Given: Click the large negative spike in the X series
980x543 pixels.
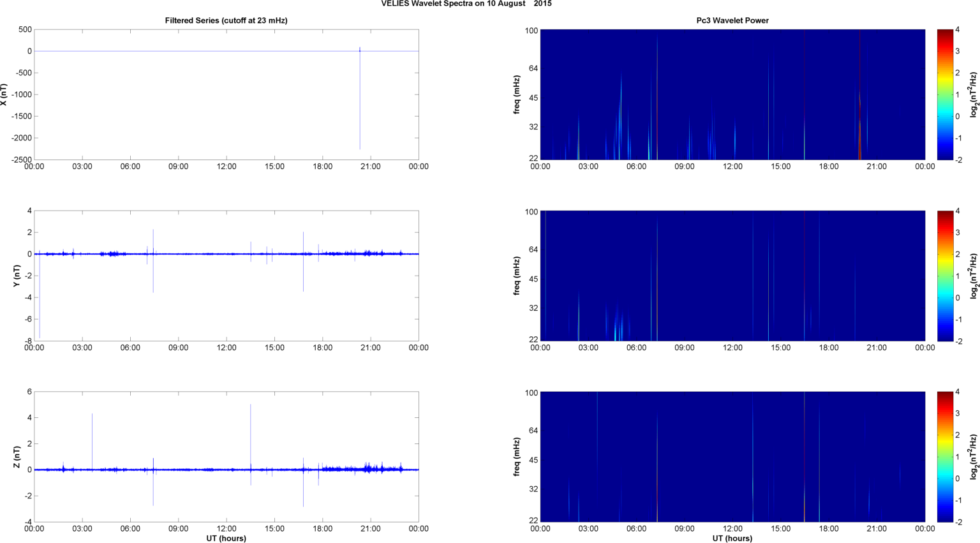Looking at the screenshot, I should coord(360,99).
